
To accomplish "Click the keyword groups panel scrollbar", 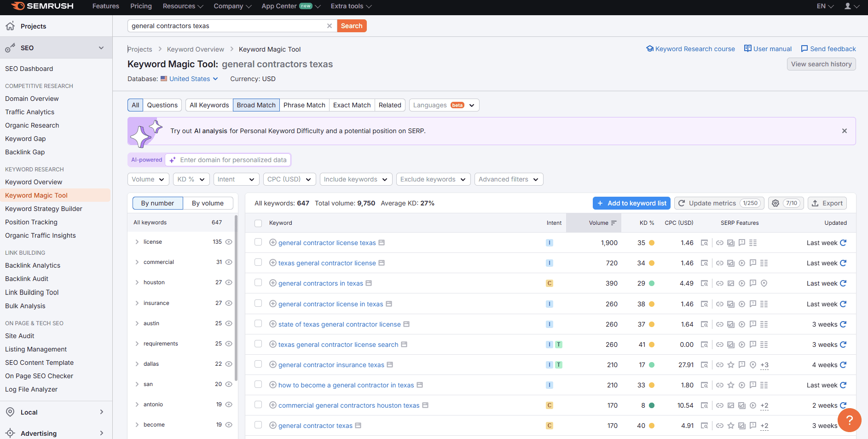I will (x=236, y=298).
